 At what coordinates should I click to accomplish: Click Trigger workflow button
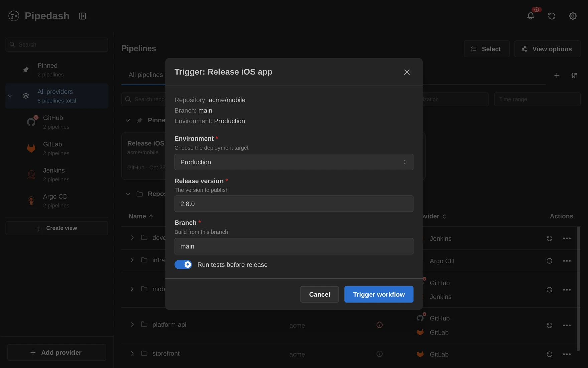pyautogui.click(x=379, y=294)
